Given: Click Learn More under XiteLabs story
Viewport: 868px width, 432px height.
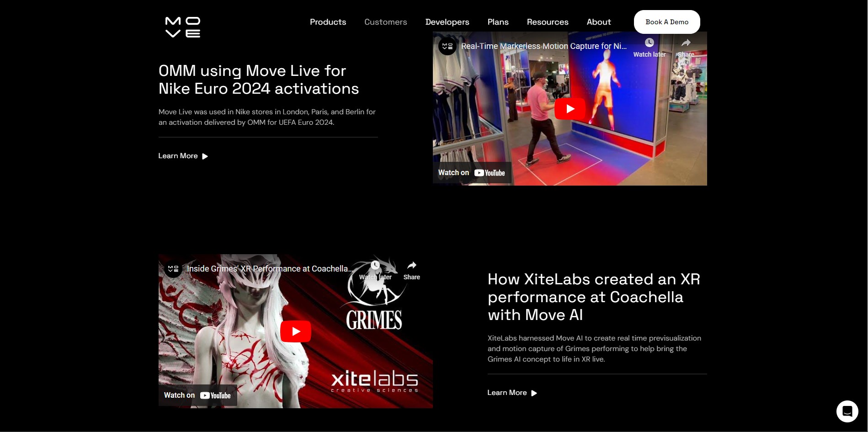Looking at the screenshot, I should (512, 393).
